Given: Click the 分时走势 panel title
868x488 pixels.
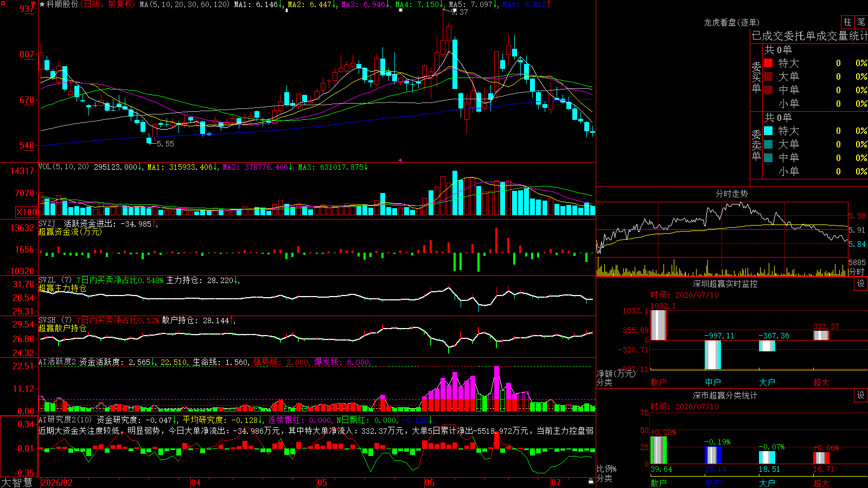Looking at the screenshot, I should [731, 194].
